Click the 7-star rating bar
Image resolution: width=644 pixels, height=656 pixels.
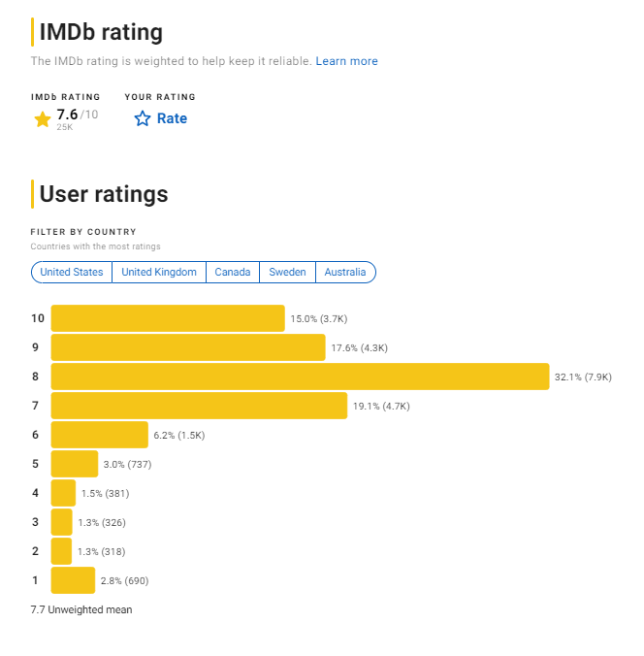pyautogui.click(x=199, y=406)
